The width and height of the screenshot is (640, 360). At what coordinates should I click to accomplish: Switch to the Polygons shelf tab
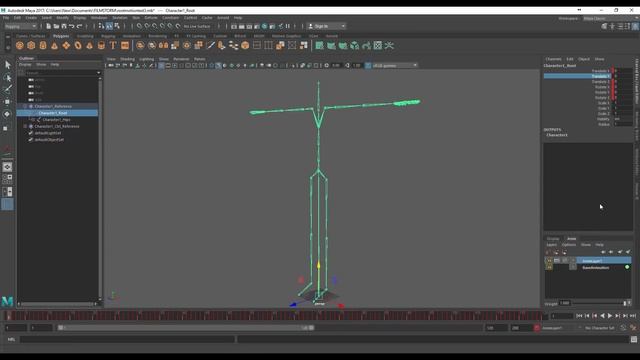click(x=61, y=36)
